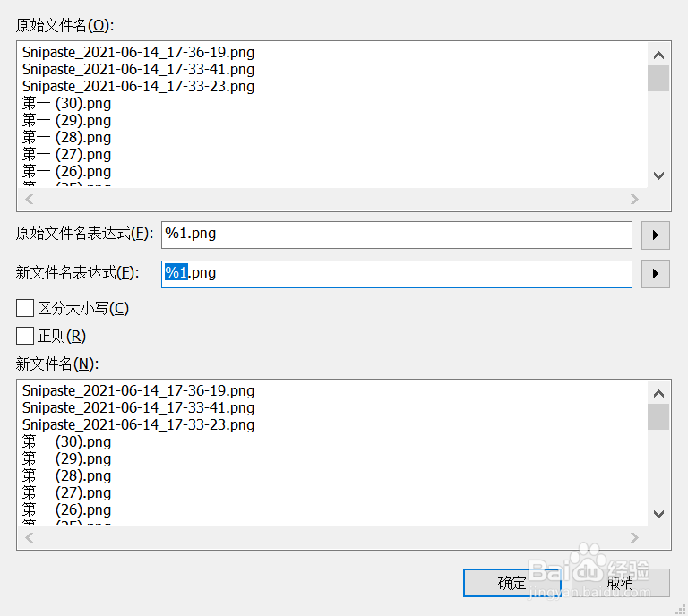Click the dialog resize grip corner
This screenshot has width=688, height=616.
(x=681, y=609)
